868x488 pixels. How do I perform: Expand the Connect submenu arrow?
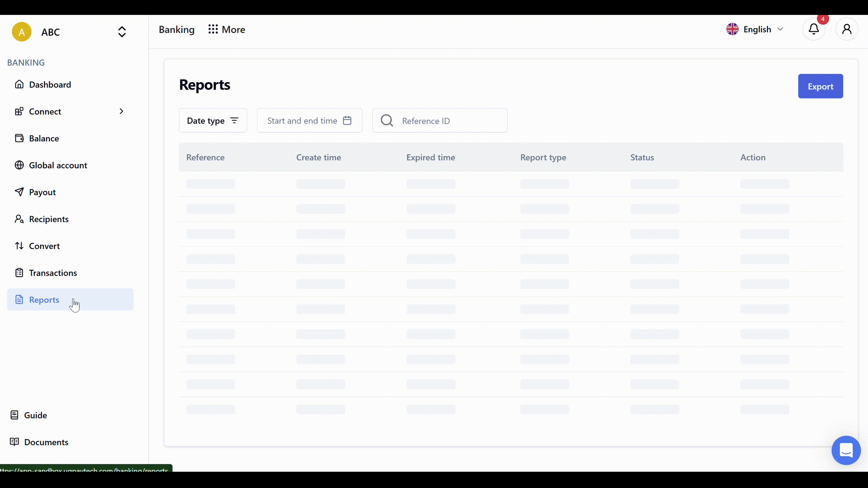121,111
